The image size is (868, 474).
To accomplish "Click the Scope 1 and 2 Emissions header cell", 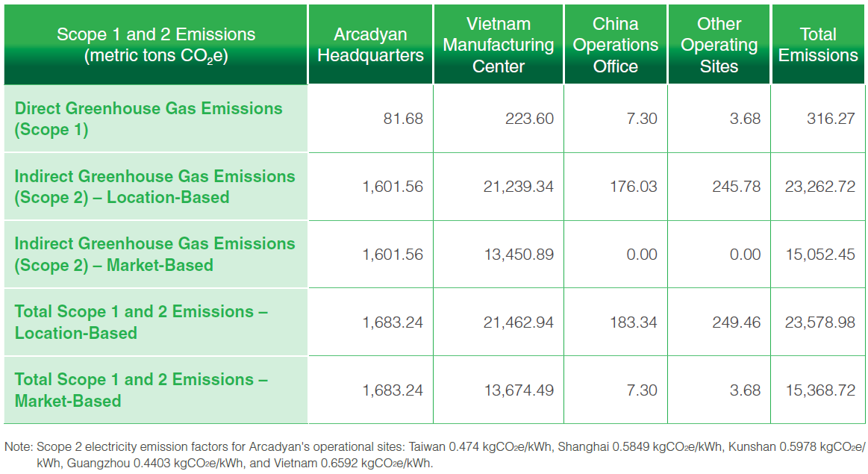I will 156,45.
